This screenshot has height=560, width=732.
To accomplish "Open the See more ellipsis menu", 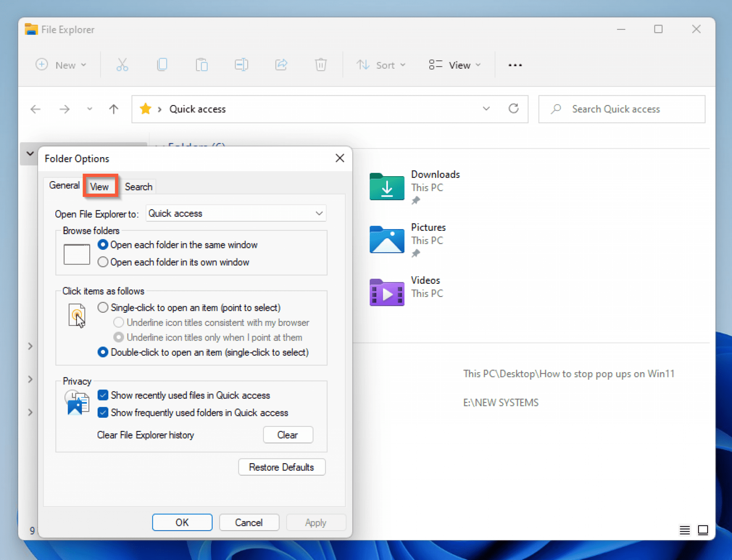I will pyautogui.click(x=515, y=65).
